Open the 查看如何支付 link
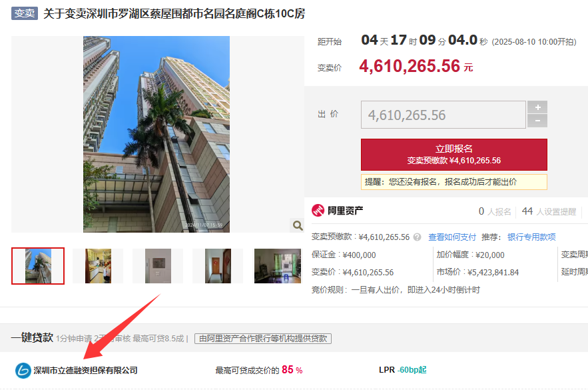This screenshot has width=588, height=390. pyautogui.click(x=452, y=237)
